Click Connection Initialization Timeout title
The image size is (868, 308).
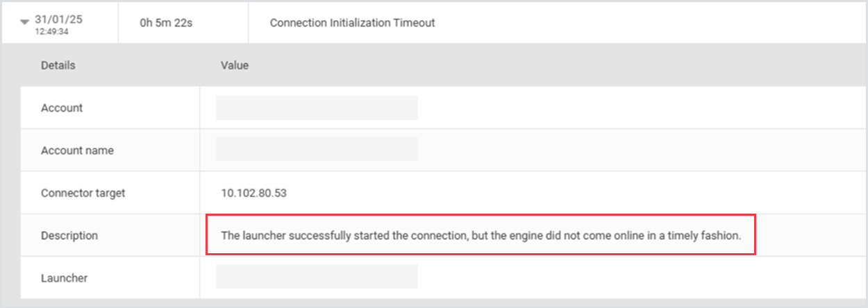[x=352, y=23]
